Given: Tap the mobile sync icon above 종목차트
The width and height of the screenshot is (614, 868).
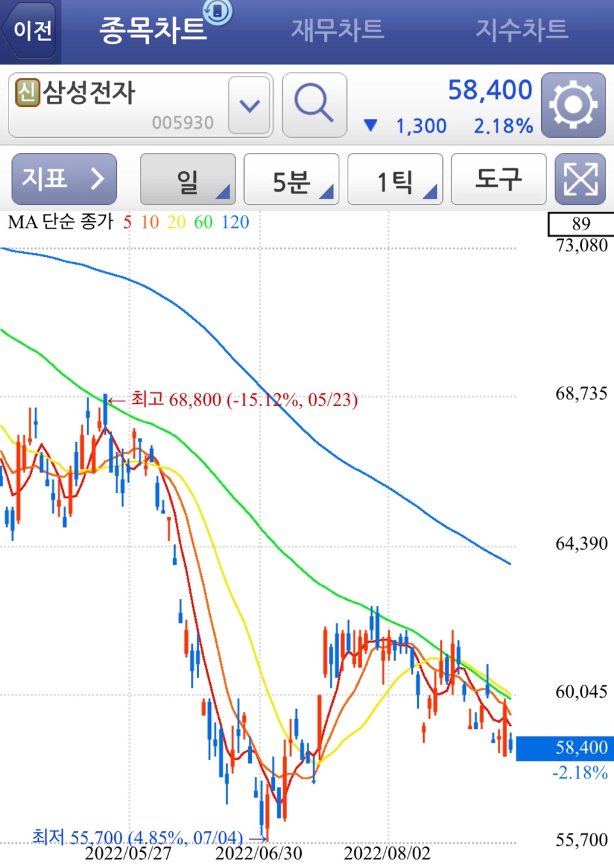Looking at the screenshot, I should pyautogui.click(x=218, y=11).
